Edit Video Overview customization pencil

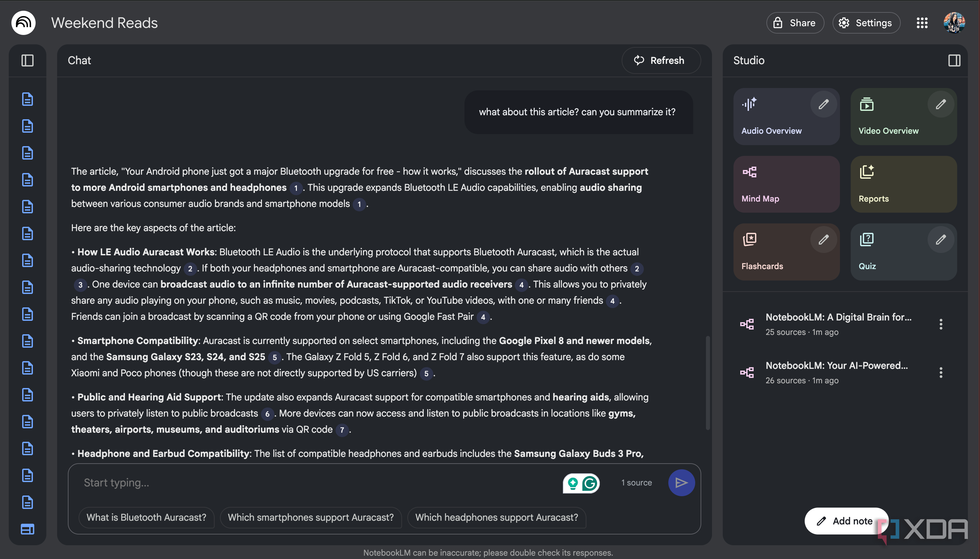(940, 104)
